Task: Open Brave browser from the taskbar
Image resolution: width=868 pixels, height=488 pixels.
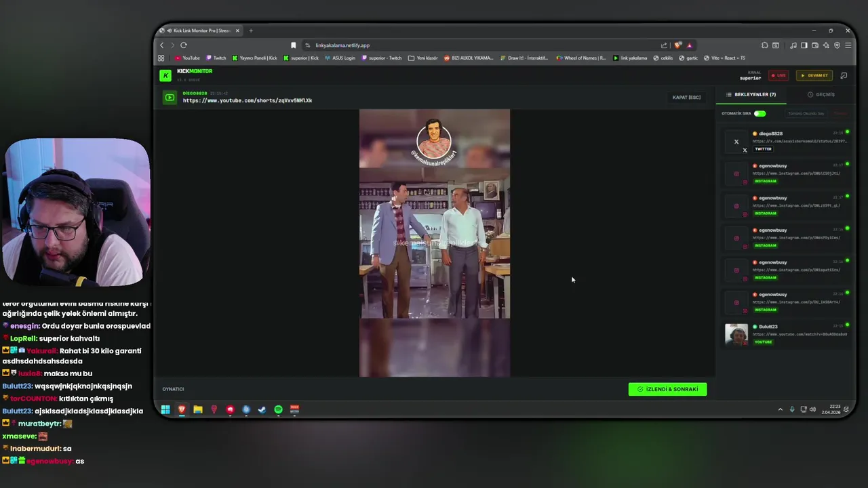Action: [x=182, y=409]
